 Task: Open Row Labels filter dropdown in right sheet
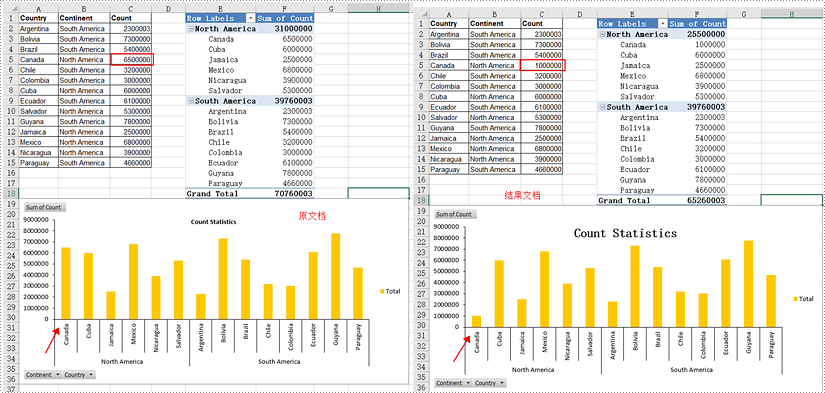click(x=662, y=24)
